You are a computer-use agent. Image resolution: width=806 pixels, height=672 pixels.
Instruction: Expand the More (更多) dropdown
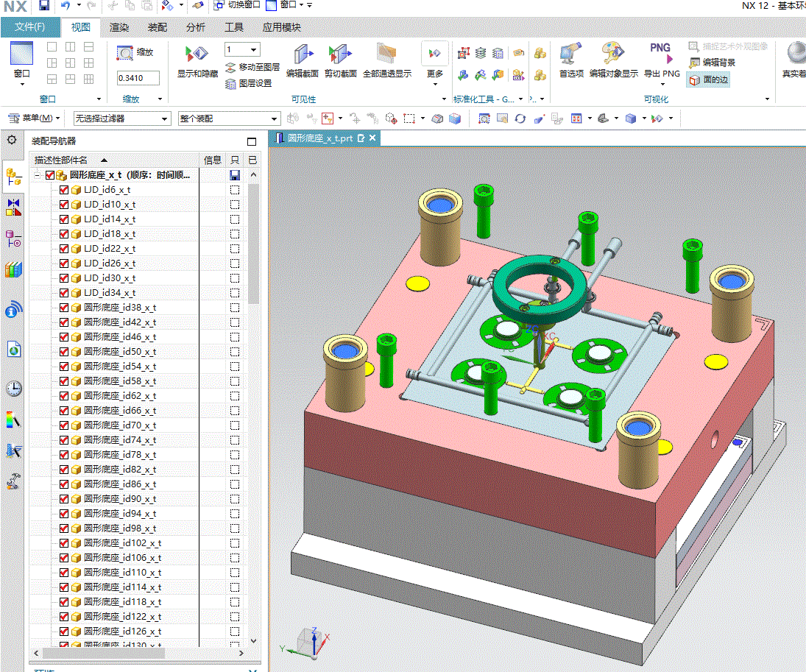coord(434,63)
